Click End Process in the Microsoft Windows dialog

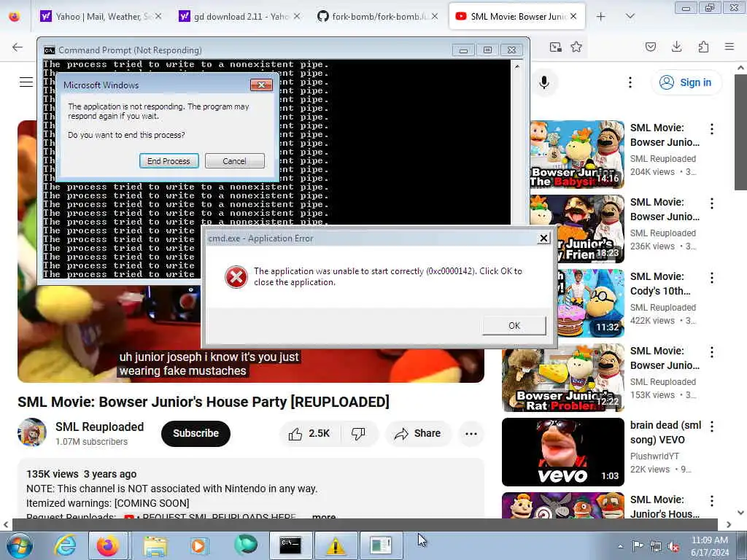(x=169, y=161)
